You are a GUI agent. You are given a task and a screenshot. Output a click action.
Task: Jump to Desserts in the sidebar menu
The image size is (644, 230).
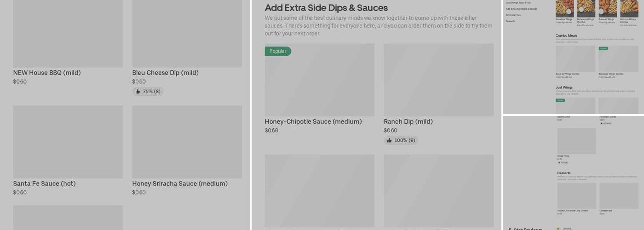(511, 21)
